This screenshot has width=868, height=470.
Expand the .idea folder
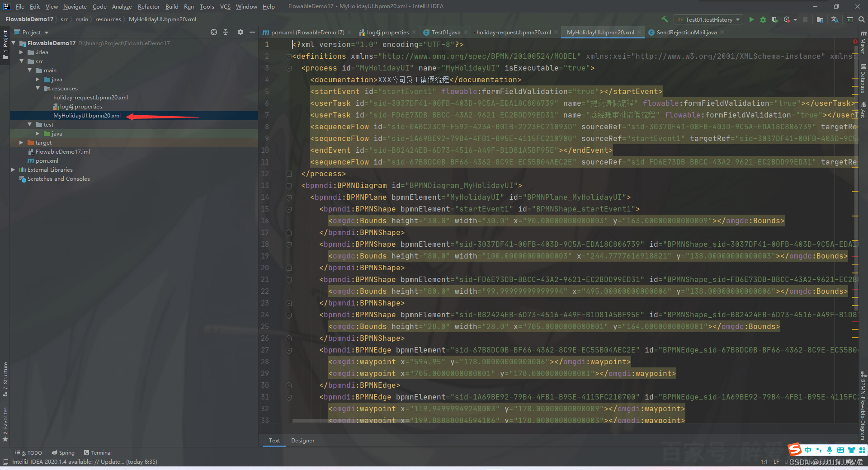(21, 52)
